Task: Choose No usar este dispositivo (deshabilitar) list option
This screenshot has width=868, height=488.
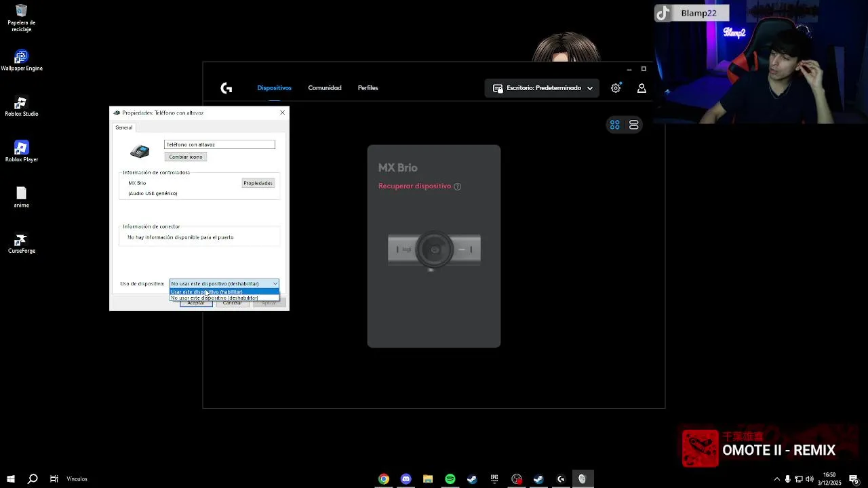Action: [x=224, y=298]
